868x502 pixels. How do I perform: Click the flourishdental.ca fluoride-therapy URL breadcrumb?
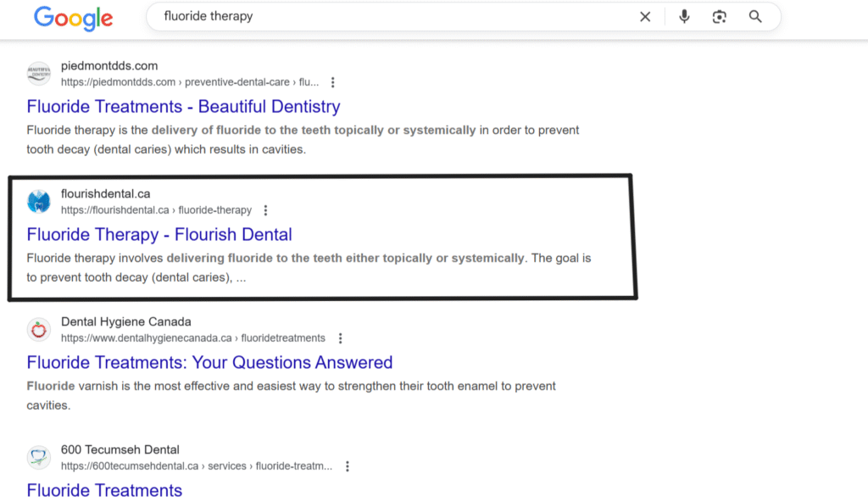coord(156,210)
